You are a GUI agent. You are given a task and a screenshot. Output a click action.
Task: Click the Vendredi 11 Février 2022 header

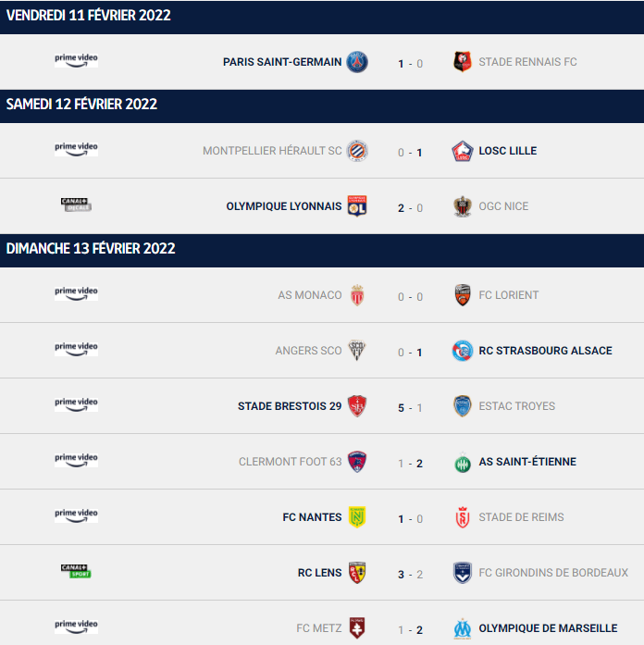click(x=322, y=17)
